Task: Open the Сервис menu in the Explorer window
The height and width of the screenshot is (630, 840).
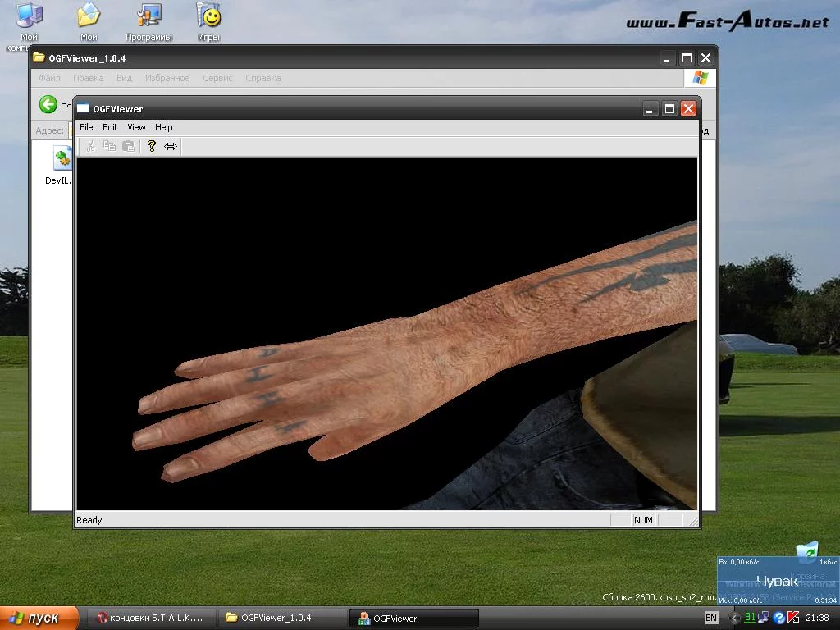Action: 217,78
